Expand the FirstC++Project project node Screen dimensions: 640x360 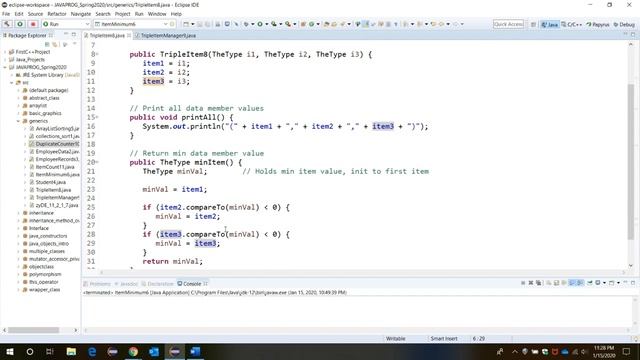[x=5, y=52]
